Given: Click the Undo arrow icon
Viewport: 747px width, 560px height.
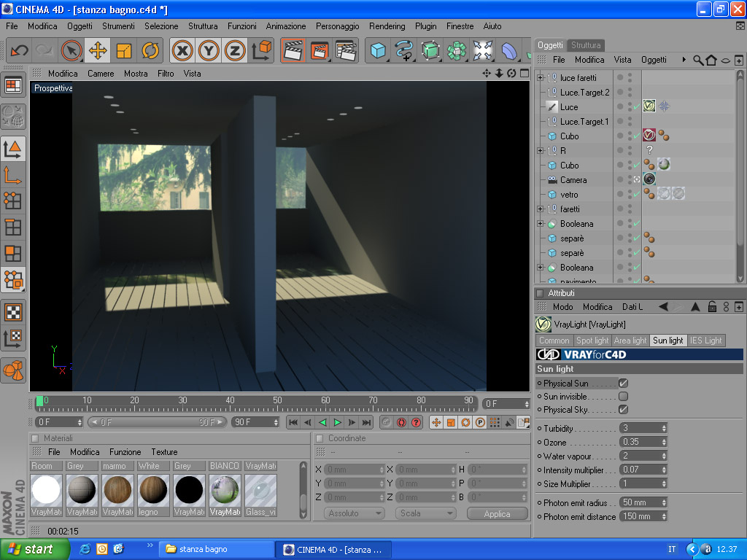Looking at the screenshot, I should [x=19, y=50].
